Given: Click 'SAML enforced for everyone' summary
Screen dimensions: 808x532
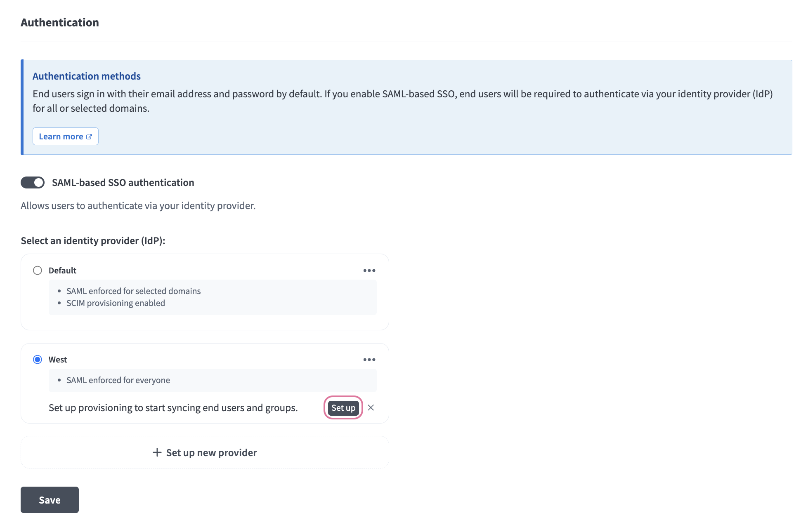Looking at the screenshot, I should (118, 380).
